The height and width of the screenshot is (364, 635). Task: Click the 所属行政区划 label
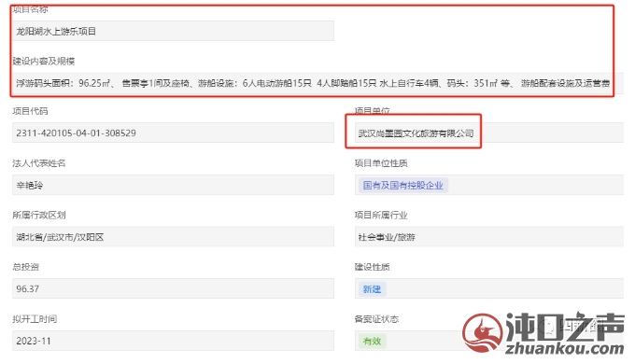(x=39, y=215)
